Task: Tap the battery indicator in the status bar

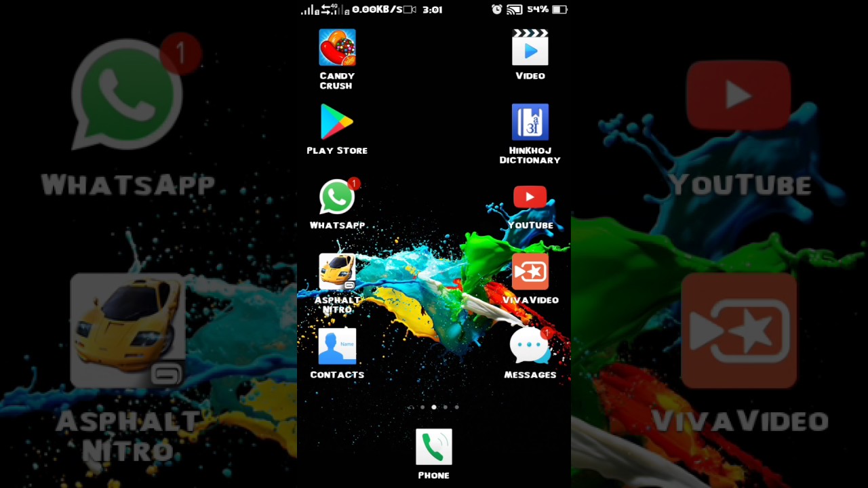Action: [x=557, y=9]
